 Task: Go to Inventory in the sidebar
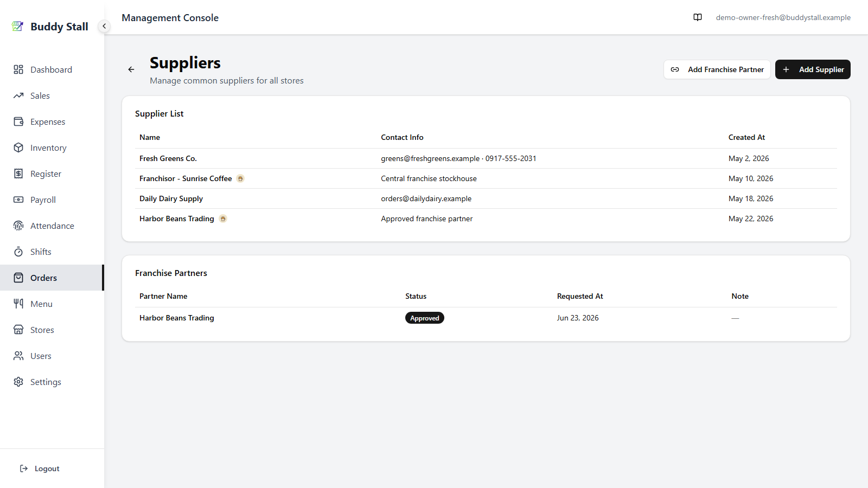[x=52, y=147]
